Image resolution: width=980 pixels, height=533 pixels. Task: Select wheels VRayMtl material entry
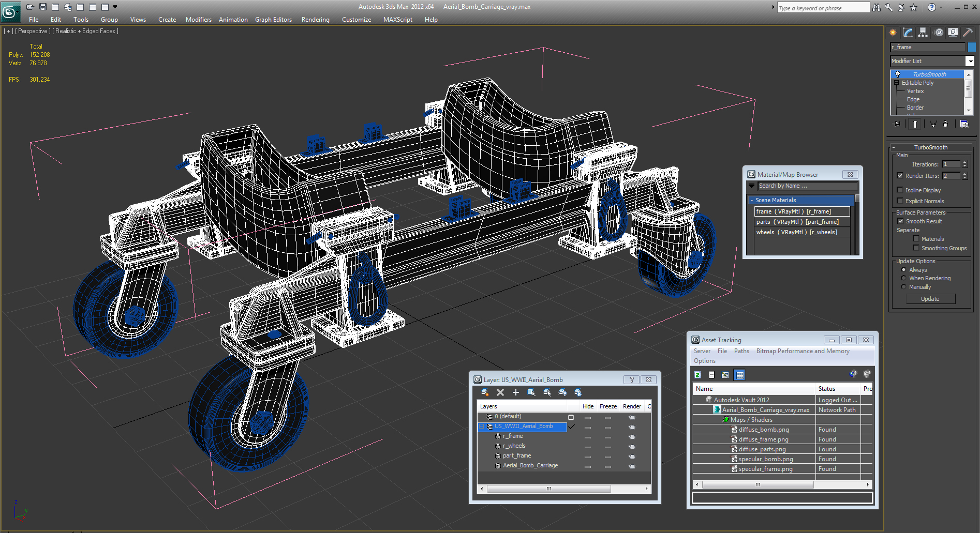pos(802,232)
